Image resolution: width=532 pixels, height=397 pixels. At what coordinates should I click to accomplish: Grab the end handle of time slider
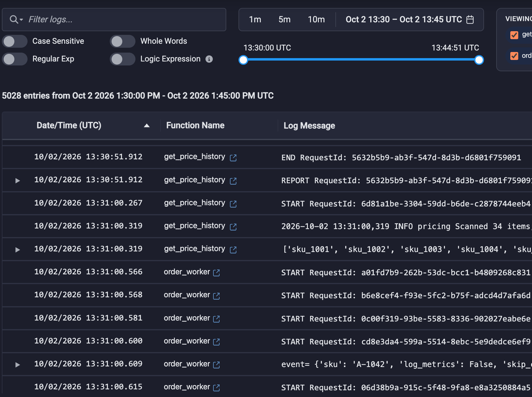pyautogui.click(x=479, y=60)
